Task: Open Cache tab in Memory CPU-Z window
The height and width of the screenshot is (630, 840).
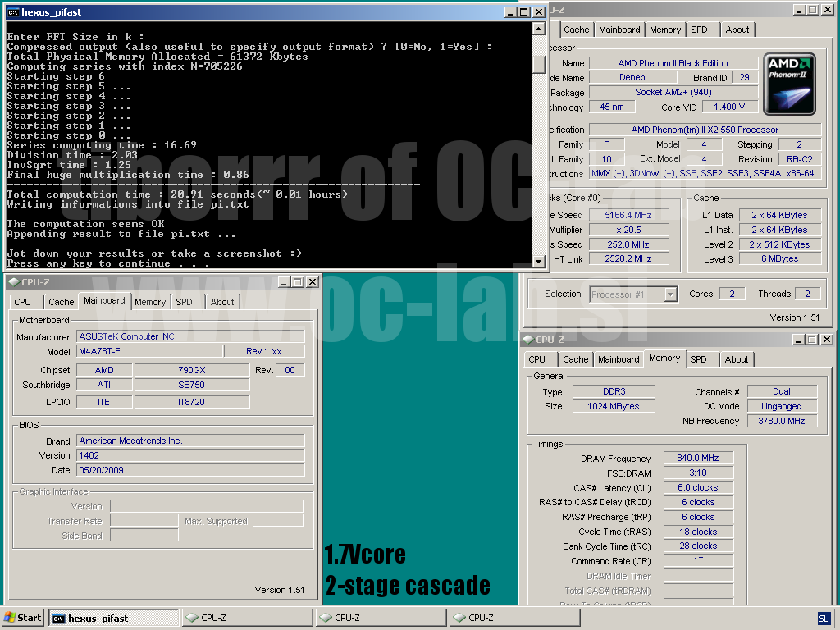Action: (575, 359)
